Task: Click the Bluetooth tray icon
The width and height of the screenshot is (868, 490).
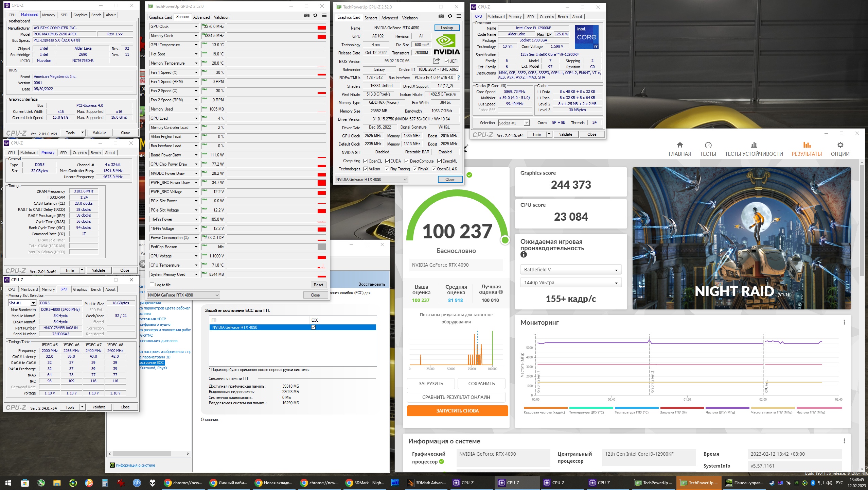Action: tap(813, 483)
